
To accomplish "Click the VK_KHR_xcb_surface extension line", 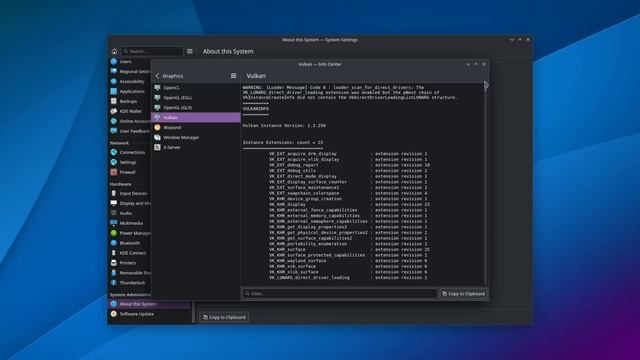I will click(x=348, y=266).
